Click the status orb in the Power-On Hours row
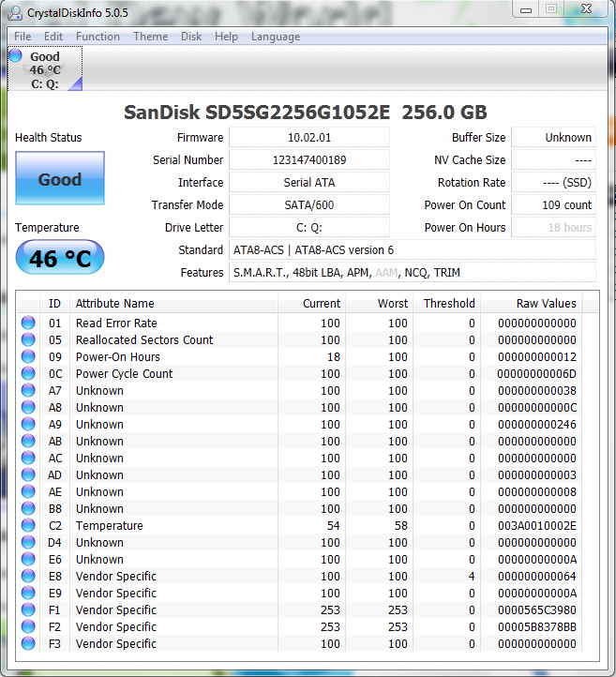The image size is (616, 677). click(28, 357)
